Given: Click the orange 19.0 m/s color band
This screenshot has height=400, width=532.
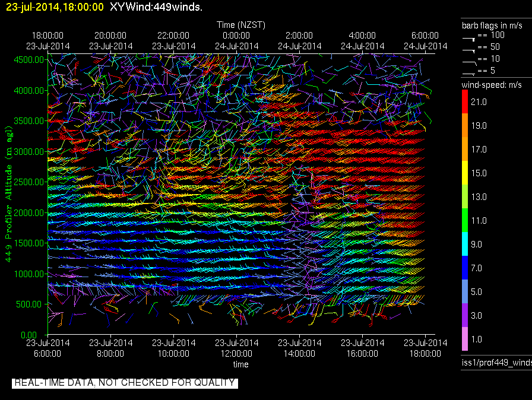Looking at the screenshot, I should [x=465, y=125].
